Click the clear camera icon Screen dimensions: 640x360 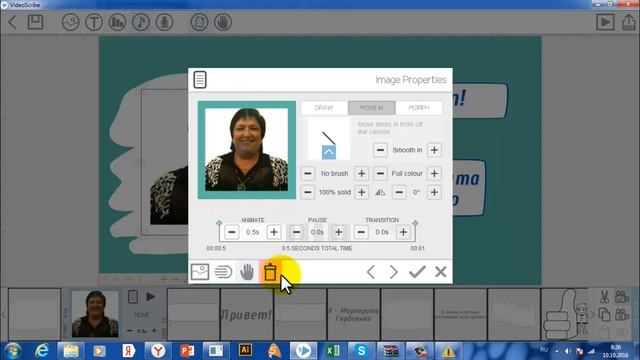point(622,315)
